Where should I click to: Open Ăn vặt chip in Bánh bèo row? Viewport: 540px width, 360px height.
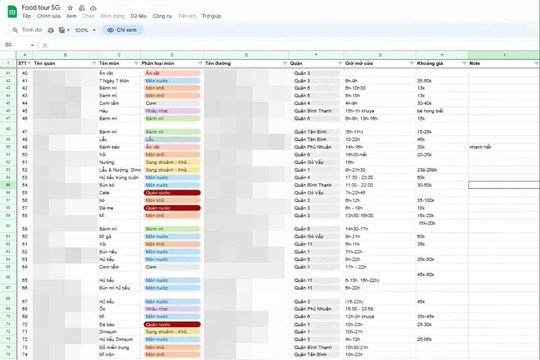(172, 147)
